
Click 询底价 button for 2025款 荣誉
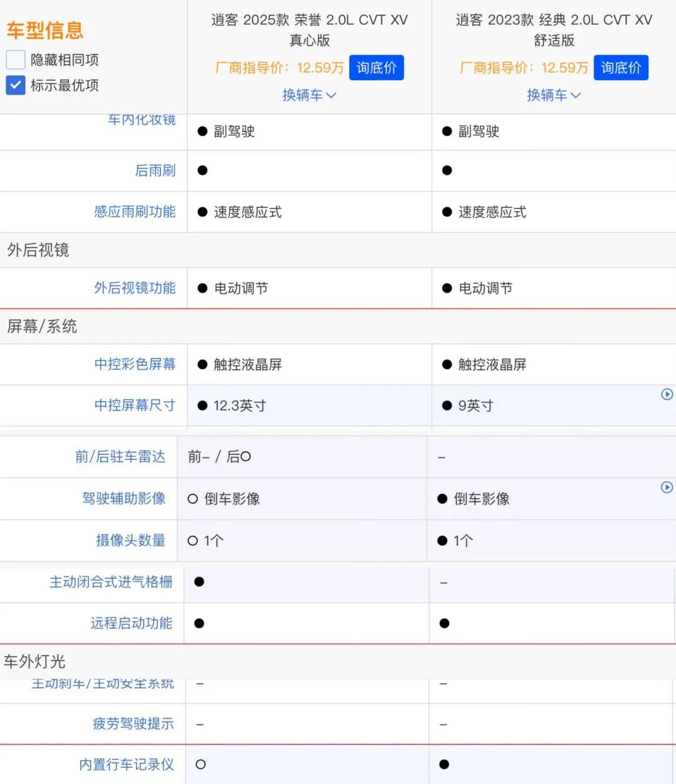point(376,68)
